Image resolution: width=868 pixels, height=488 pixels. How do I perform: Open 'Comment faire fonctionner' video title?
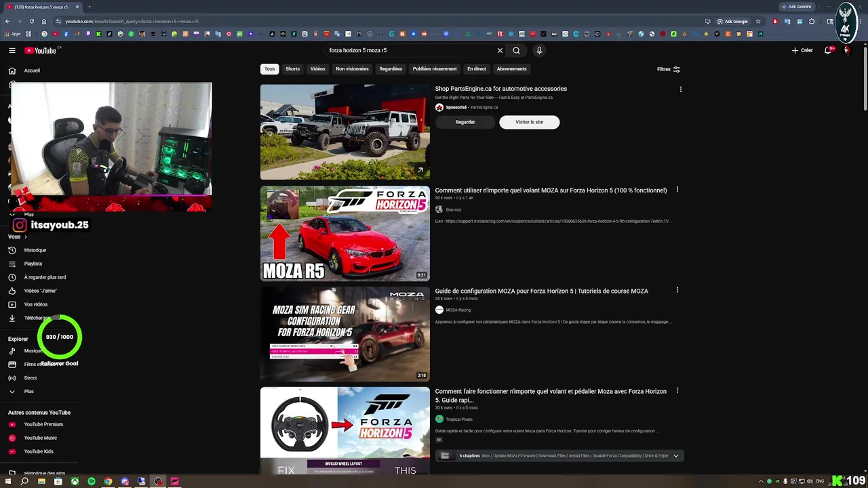[551, 395]
